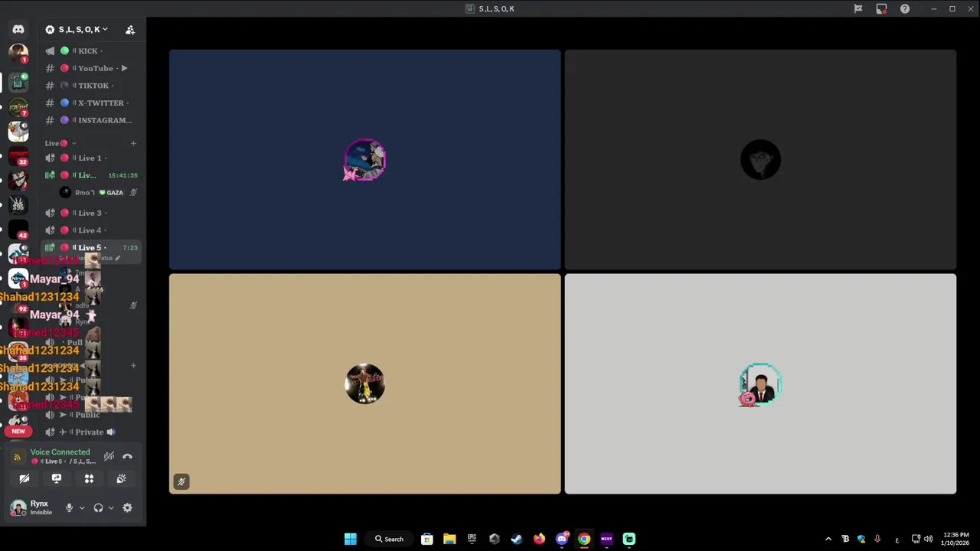Open the KICK announcement channel
980x551 pixels.
[x=90, y=51]
